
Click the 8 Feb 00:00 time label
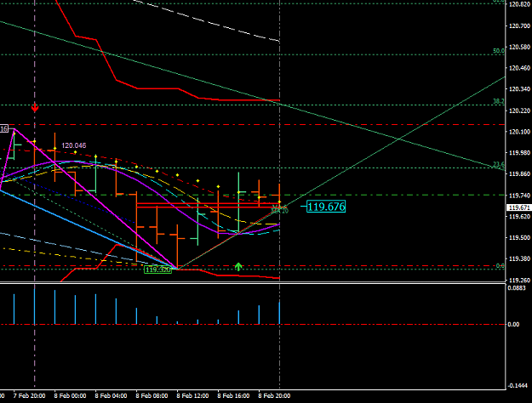click(71, 396)
